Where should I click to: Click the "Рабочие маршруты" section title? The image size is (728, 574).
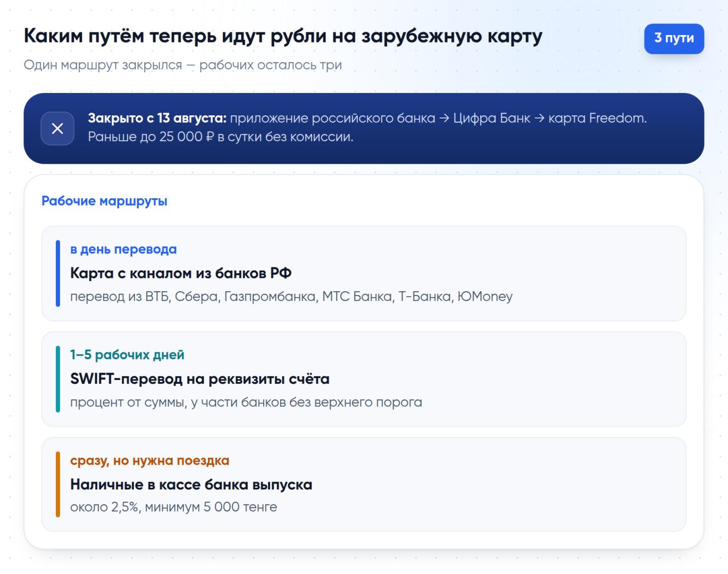pyautogui.click(x=104, y=201)
